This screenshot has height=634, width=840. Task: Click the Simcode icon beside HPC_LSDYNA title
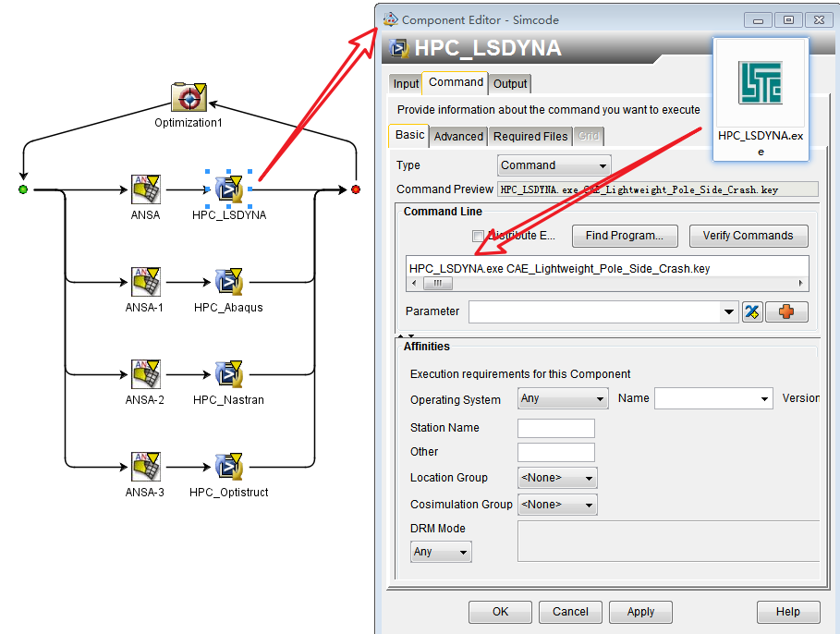[398, 48]
